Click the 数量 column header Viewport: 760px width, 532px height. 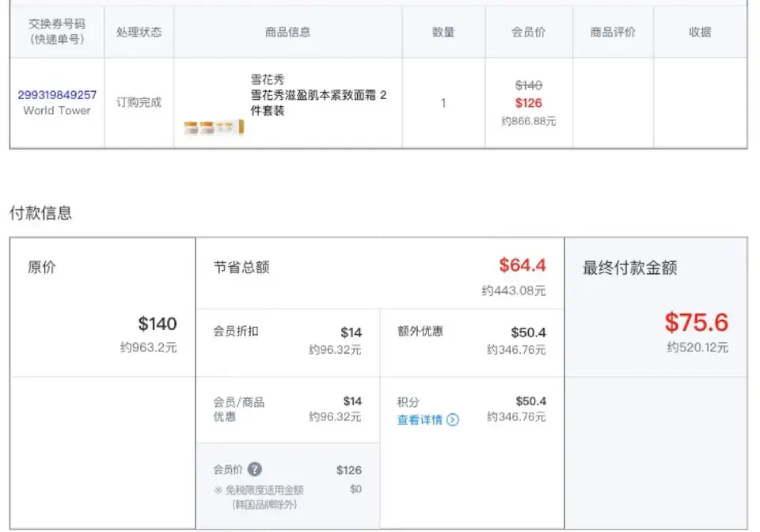[443, 32]
